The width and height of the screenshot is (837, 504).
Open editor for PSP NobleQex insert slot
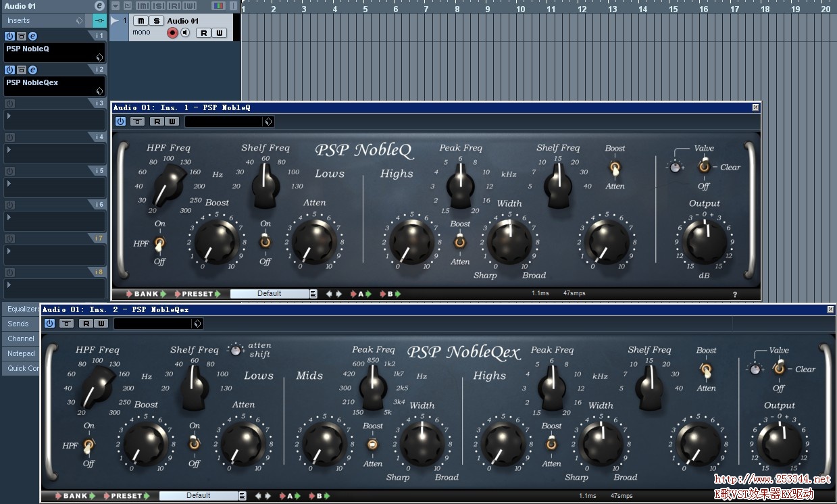click(x=32, y=70)
